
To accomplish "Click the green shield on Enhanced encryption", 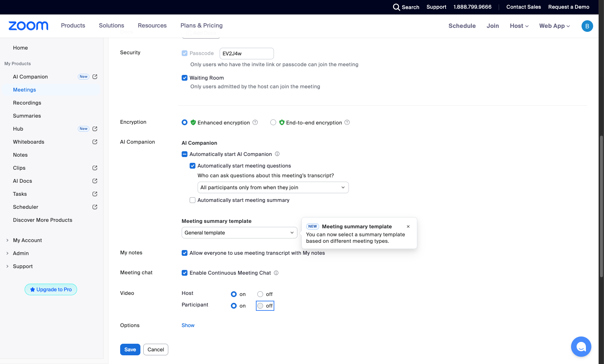I will (193, 122).
